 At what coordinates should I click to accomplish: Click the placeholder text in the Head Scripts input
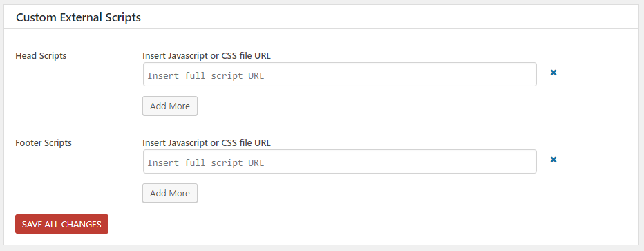206,75
